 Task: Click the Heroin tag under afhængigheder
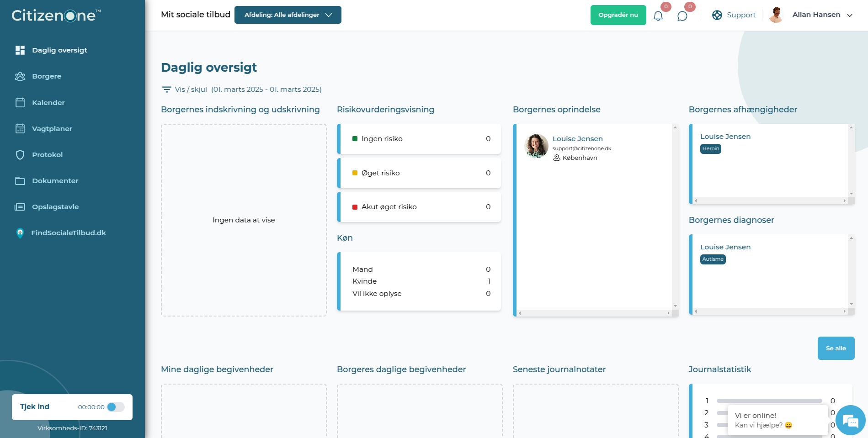coord(711,149)
